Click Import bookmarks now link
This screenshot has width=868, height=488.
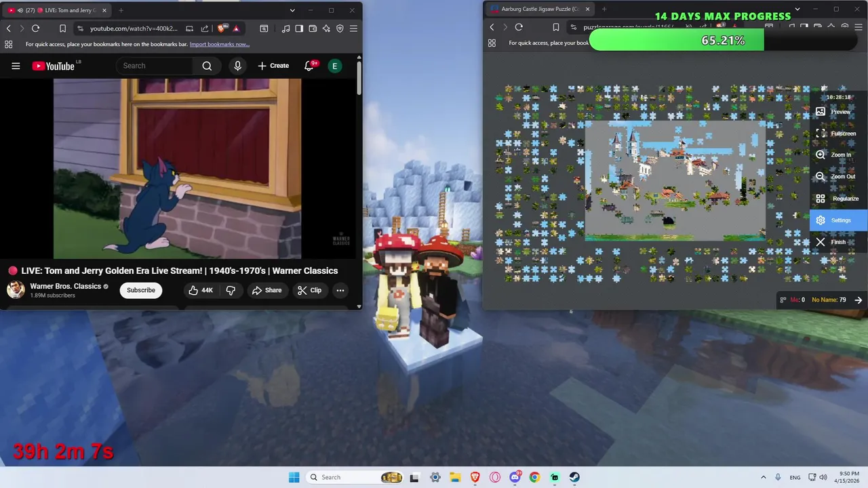click(220, 44)
